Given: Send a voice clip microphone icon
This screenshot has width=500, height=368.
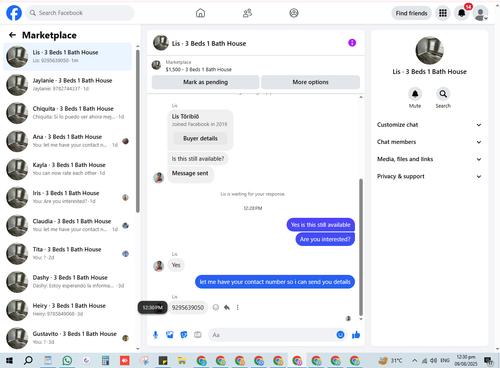Looking at the screenshot, I should click(155, 335).
